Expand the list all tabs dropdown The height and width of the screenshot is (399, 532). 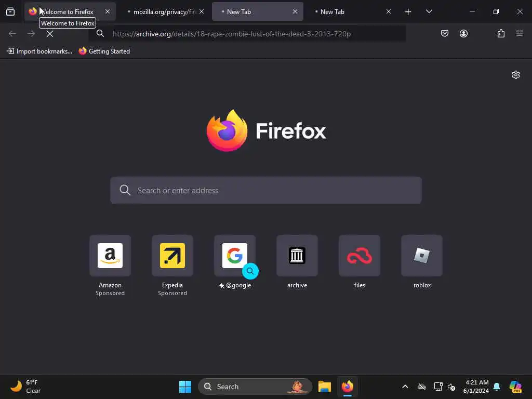click(x=429, y=11)
